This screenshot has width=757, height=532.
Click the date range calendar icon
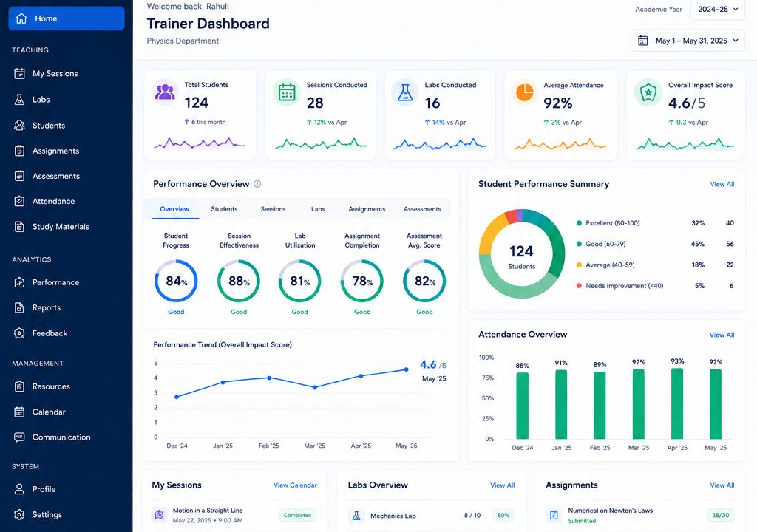pos(643,41)
